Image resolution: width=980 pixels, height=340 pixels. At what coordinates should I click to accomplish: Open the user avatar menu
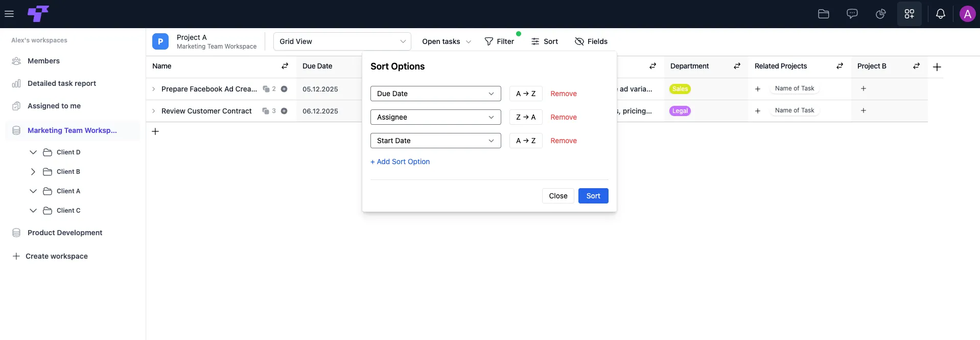click(x=968, y=14)
